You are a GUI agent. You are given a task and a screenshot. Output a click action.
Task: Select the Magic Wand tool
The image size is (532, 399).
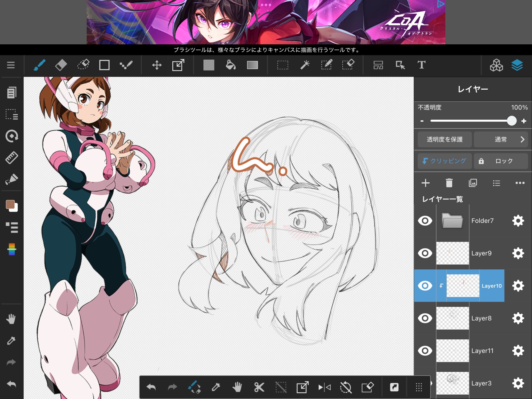click(305, 65)
